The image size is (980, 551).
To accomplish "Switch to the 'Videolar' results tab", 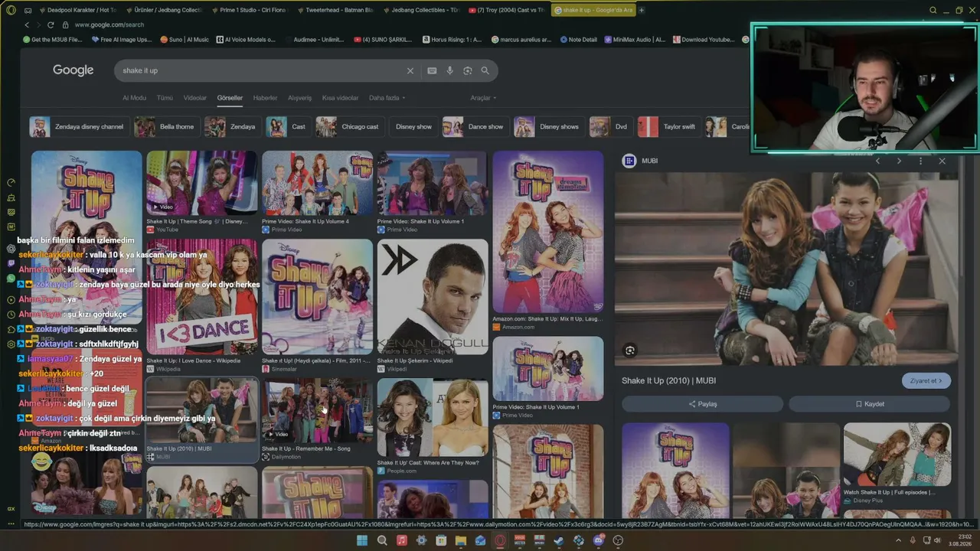I will (x=194, y=98).
